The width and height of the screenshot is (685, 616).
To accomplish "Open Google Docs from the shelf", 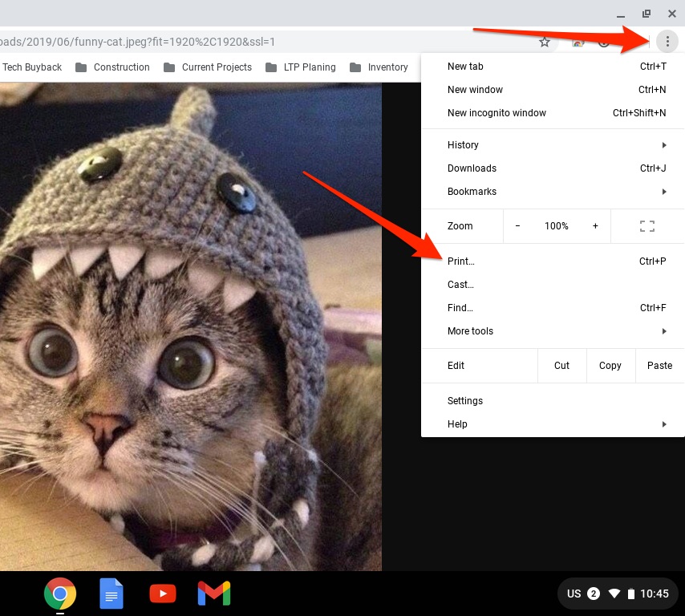I will (x=111, y=594).
